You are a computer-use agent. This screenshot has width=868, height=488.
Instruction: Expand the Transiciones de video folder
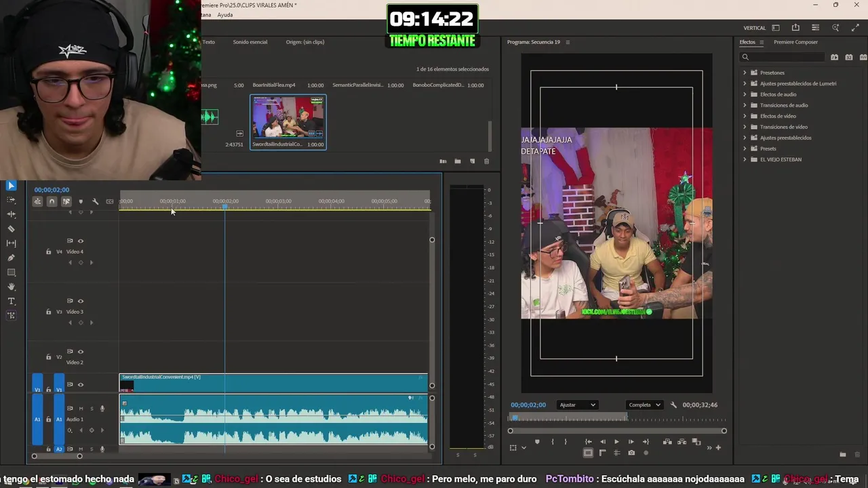(x=745, y=127)
